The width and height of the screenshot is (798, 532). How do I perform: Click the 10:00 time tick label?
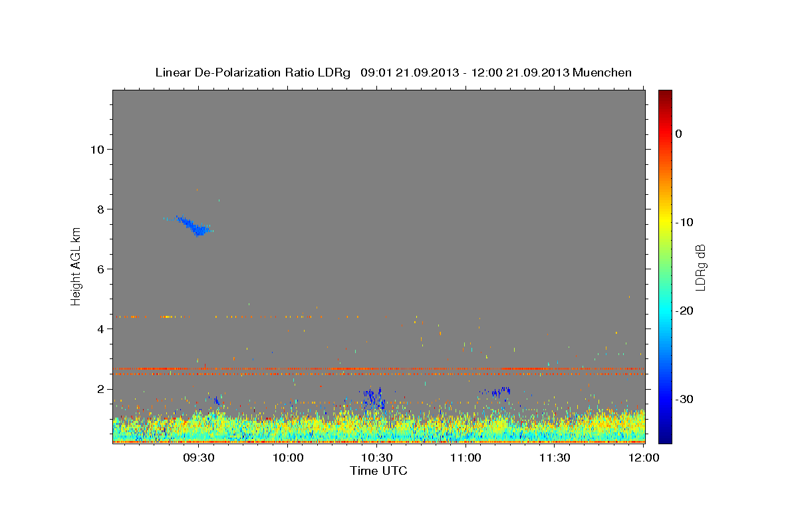tap(288, 458)
